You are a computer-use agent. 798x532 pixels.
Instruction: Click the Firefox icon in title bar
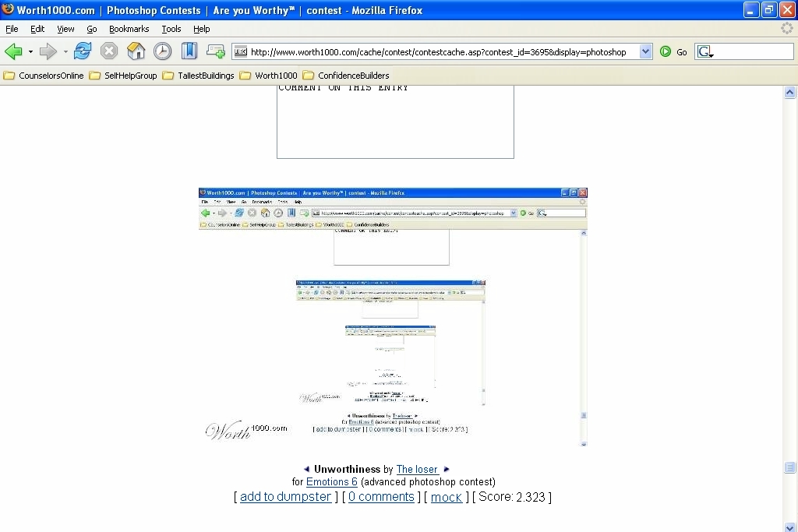(x=8, y=9)
